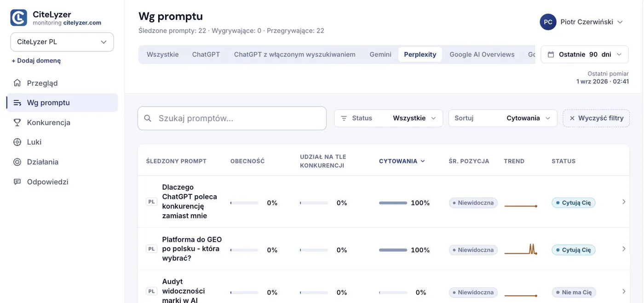This screenshot has width=644, height=303.
Task: Click the PC user avatar
Action: coord(548,22)
